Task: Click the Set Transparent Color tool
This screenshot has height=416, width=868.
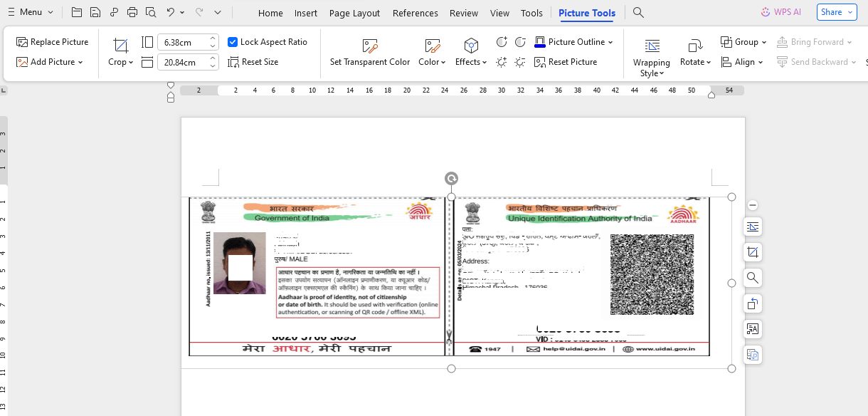Action: tap(370, 53)
